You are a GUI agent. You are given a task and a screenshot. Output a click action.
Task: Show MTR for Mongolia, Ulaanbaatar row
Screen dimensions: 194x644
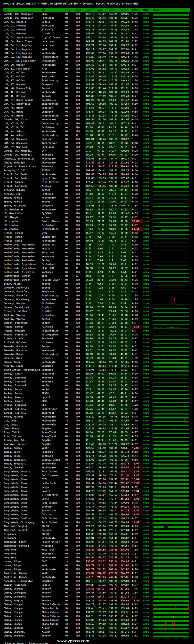[x=146, y=581]
